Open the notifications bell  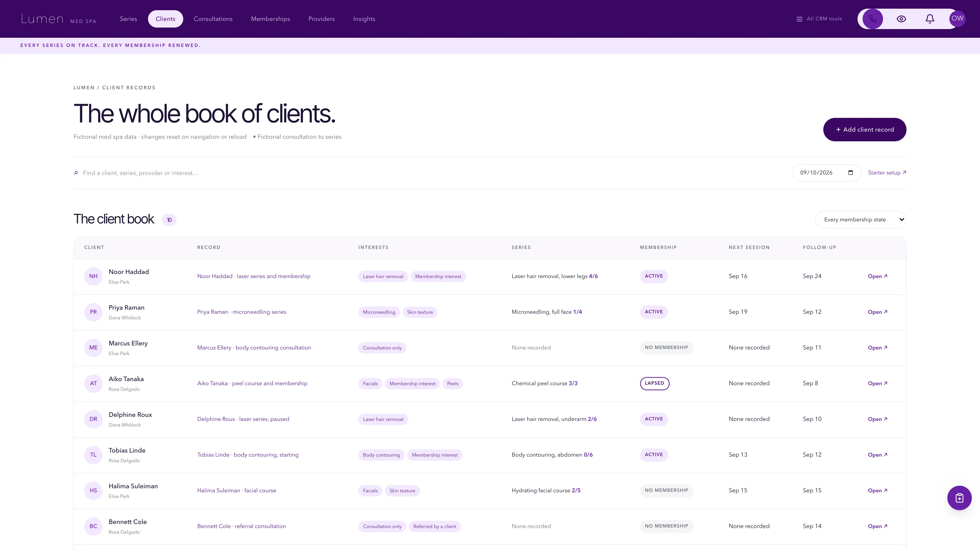pyautogui.click(x=930, y=19)
